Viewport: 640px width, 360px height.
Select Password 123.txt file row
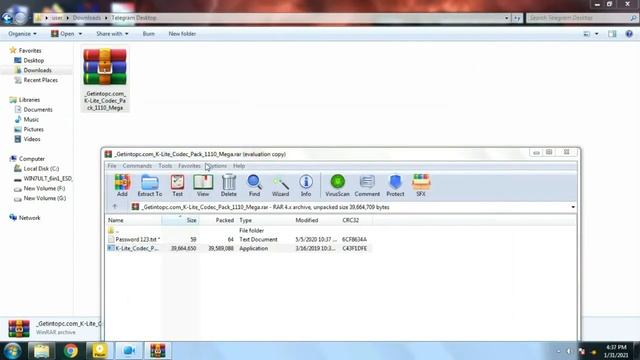coord(239,240)
